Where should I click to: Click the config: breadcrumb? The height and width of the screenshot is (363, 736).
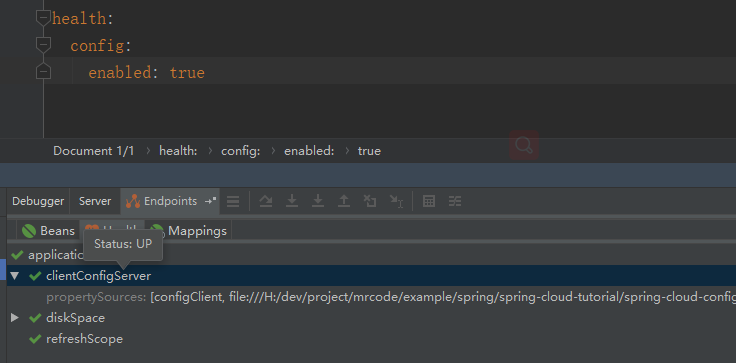pos(241,151)
